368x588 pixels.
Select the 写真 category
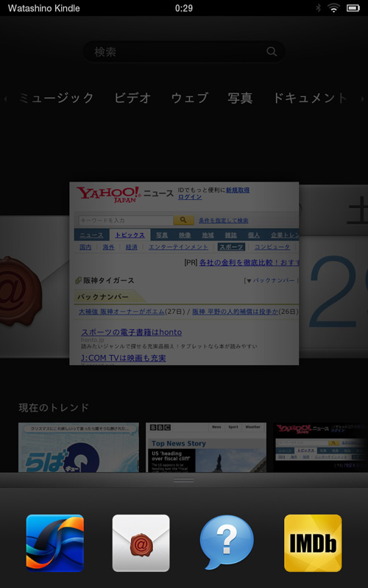point(240,98)
